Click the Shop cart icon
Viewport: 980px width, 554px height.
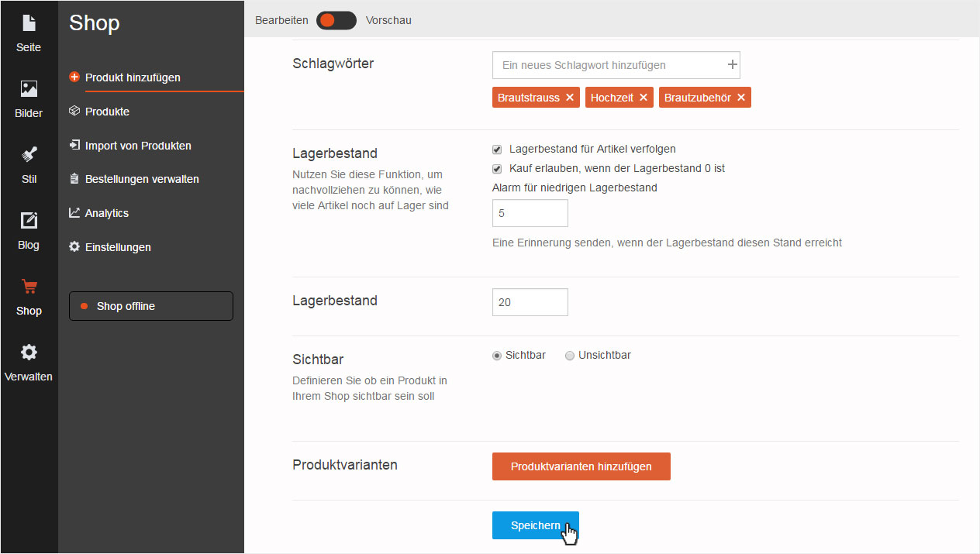pos(29,287)
